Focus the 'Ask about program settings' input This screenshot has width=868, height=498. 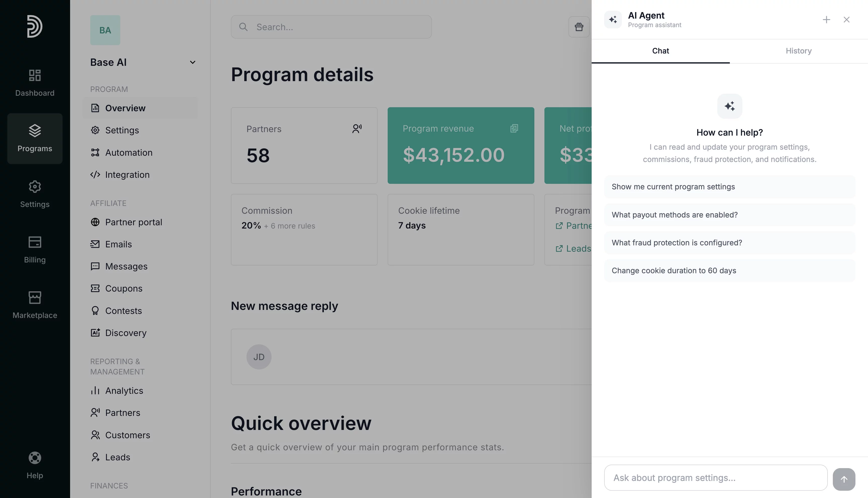716,478
